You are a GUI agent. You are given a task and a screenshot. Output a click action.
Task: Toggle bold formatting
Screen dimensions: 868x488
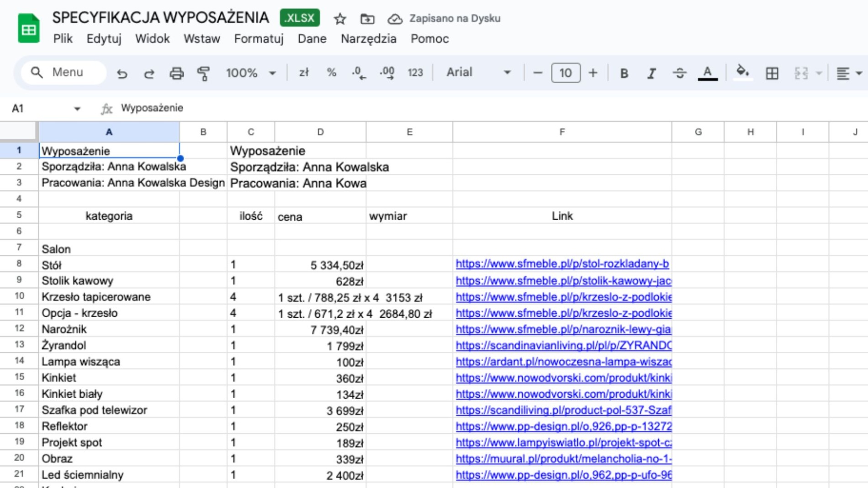tap(624, 73)
